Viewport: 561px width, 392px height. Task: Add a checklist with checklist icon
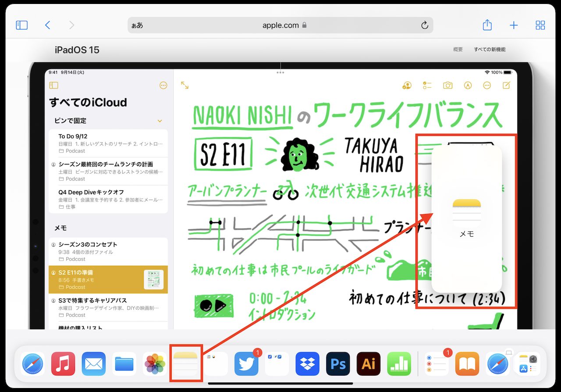427,86
